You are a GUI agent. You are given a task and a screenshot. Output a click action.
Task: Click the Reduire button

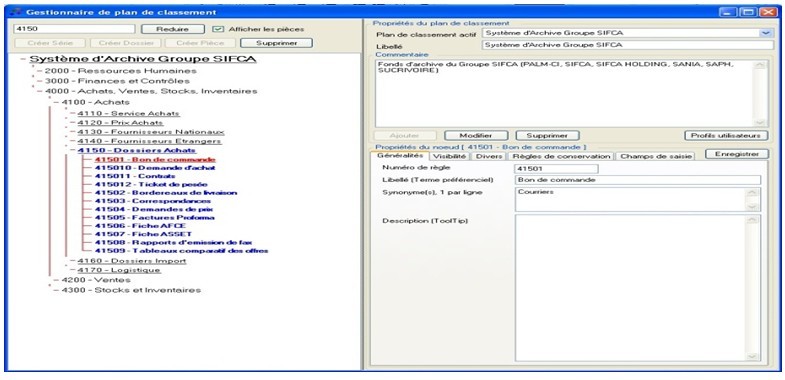pyautogui.click(x=172, y=29)
